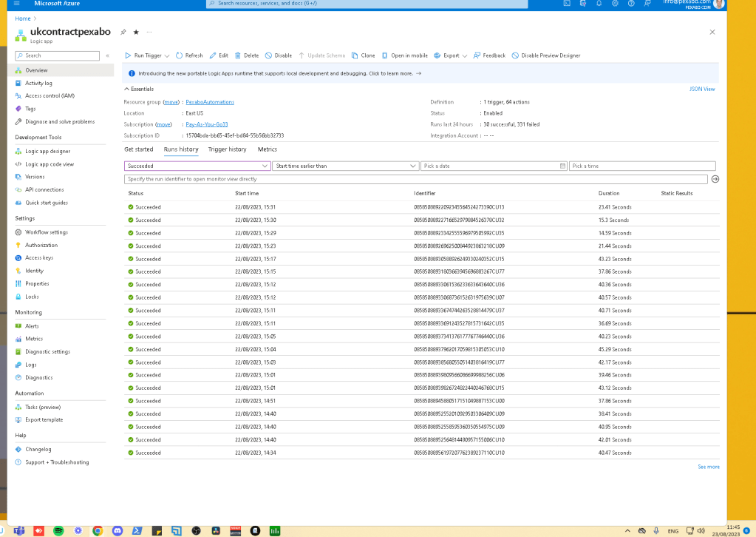
Task: Close the ukcontractpexabo blade
Action: [x=712, y=32]
